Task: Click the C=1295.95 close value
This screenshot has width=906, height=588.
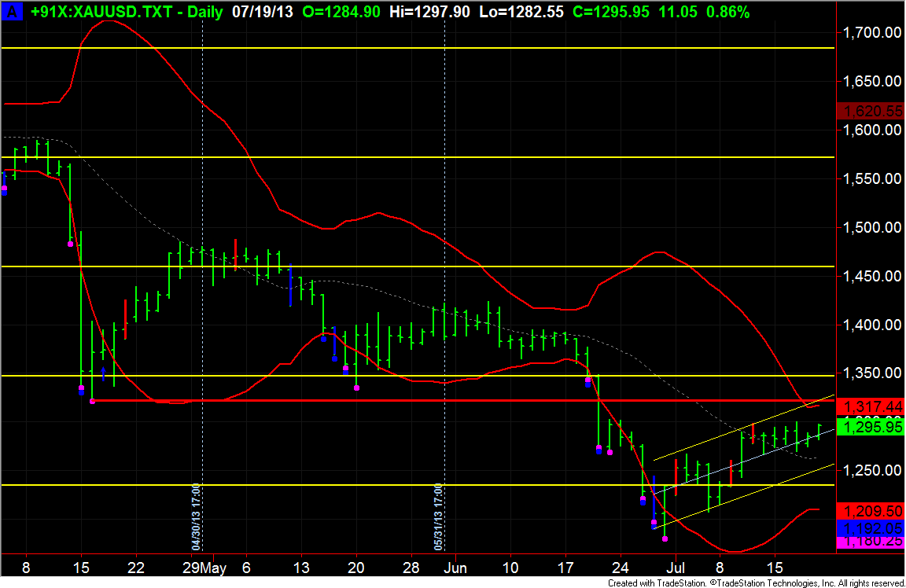Action: pos(611,12)
